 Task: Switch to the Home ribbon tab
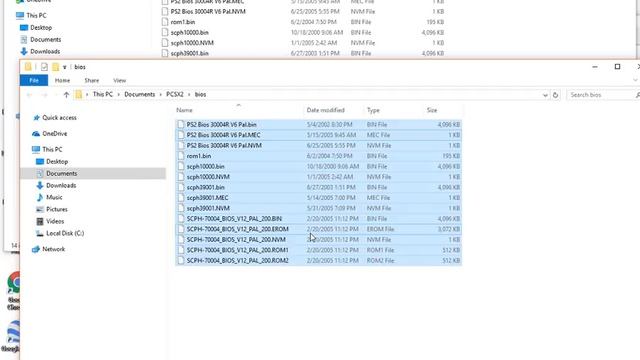point(62,80)
